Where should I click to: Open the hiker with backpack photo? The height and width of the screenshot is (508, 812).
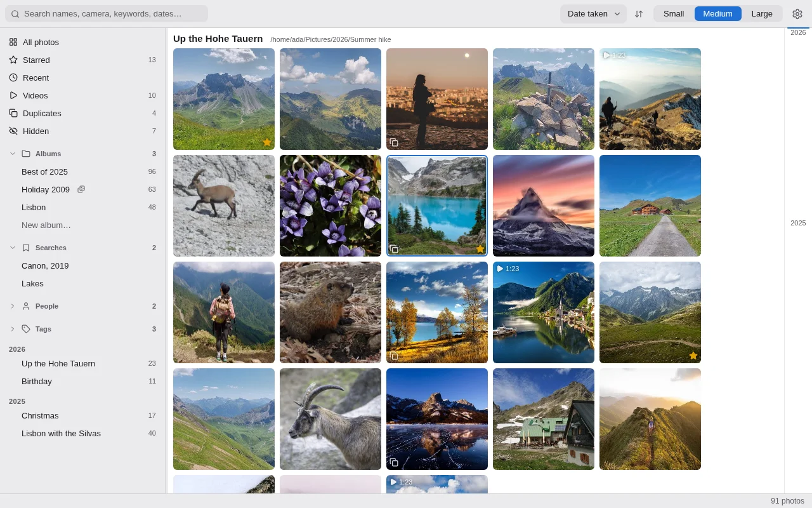(x=224, y=312)
